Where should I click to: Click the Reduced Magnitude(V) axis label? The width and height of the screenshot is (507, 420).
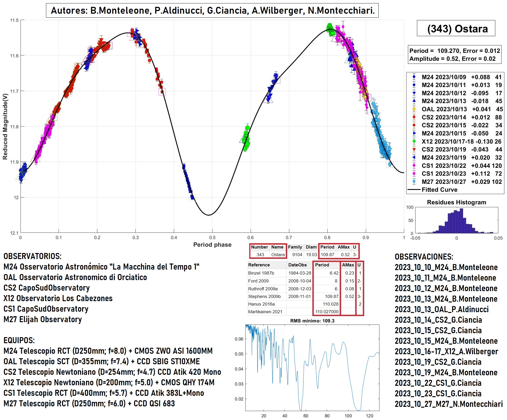coord(5,127)
